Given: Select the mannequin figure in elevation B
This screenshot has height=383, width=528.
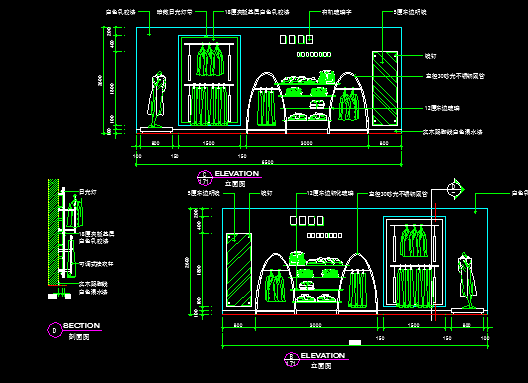Looking at the screenshot, I should 467,280.
